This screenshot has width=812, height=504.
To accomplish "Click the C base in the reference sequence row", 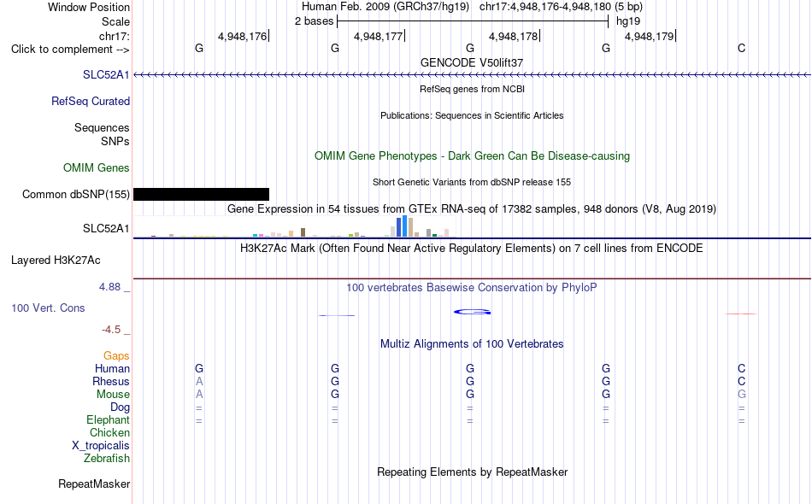I will tap(742, 48).
